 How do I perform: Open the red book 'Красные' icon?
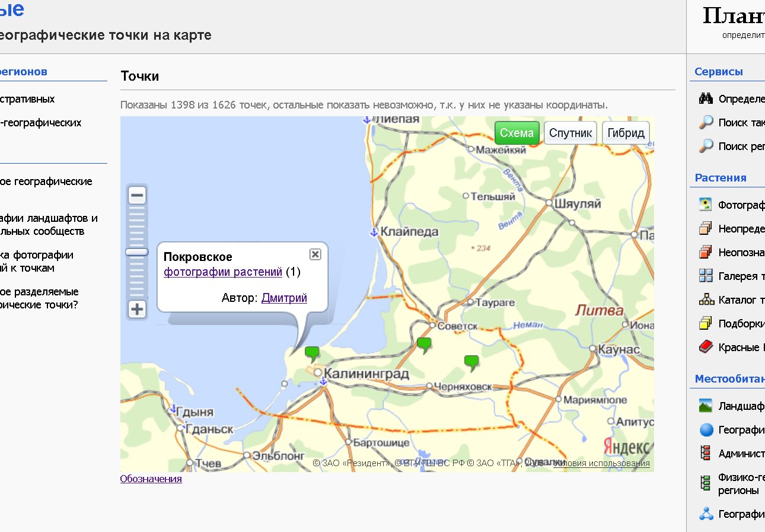[706, 347]
